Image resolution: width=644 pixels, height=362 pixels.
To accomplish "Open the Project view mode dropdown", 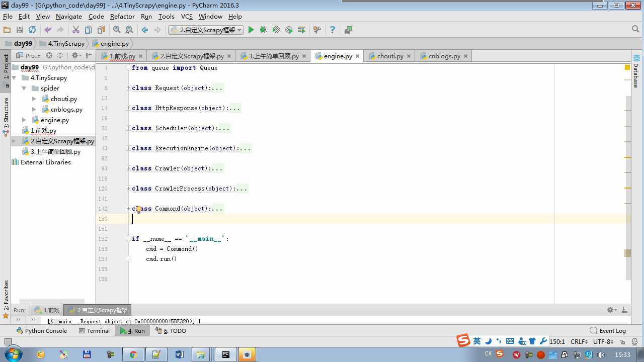I will 29,56.
